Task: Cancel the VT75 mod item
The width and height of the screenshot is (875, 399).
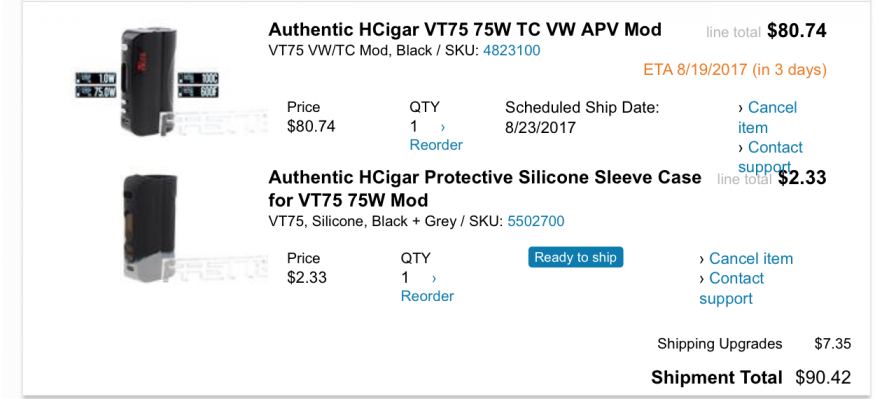Action: [x=768, y=117]
